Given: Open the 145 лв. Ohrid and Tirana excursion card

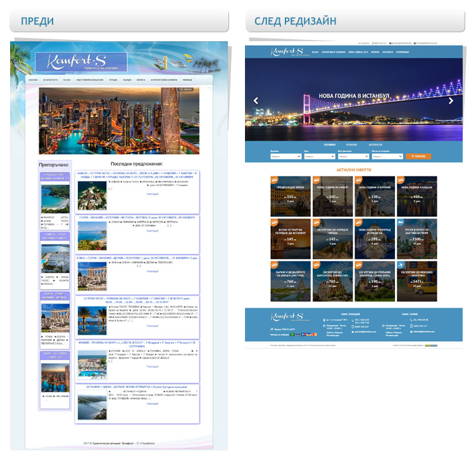Looking at the screenshot, I should pyautogui.click(x=333, y=239).
